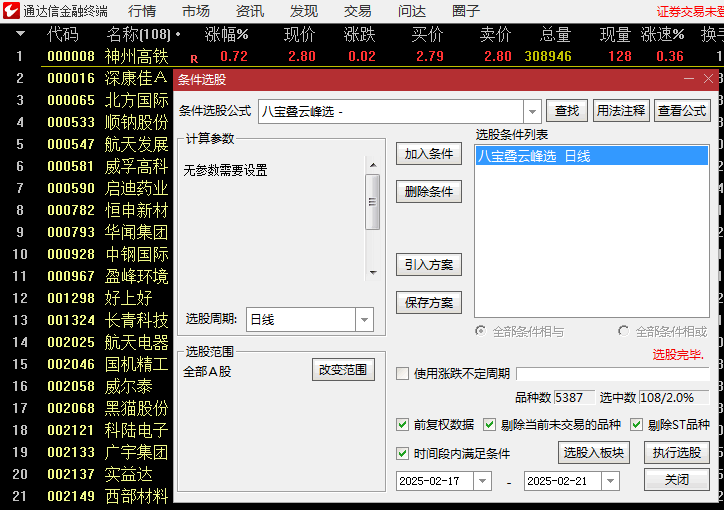Click the 代码 column header
This screenshot has width=724, height=510.
click(x=63, y=34)
